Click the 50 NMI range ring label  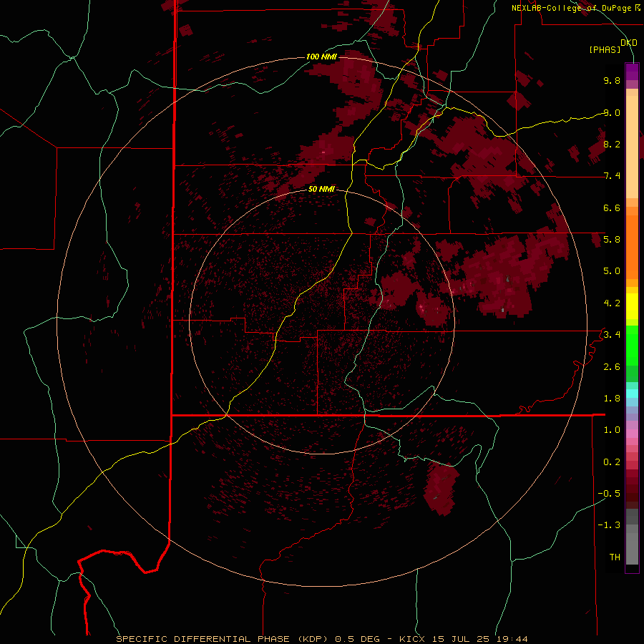(x=321, y=189)
